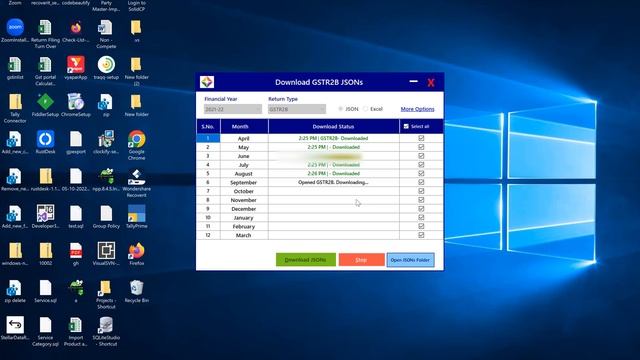Launch TallyPrime from the desktop
The width and height of the screenshot is (640, 360).
[136, 213]
